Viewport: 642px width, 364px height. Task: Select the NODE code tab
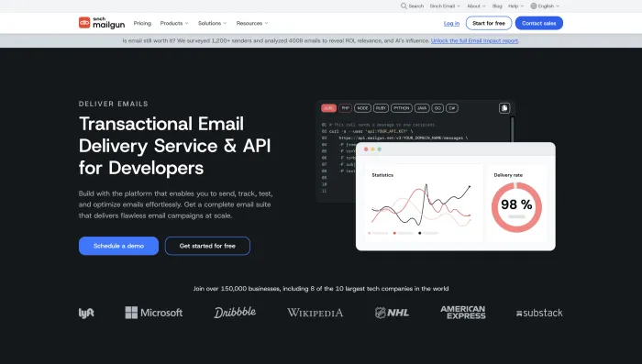[363, 108]
